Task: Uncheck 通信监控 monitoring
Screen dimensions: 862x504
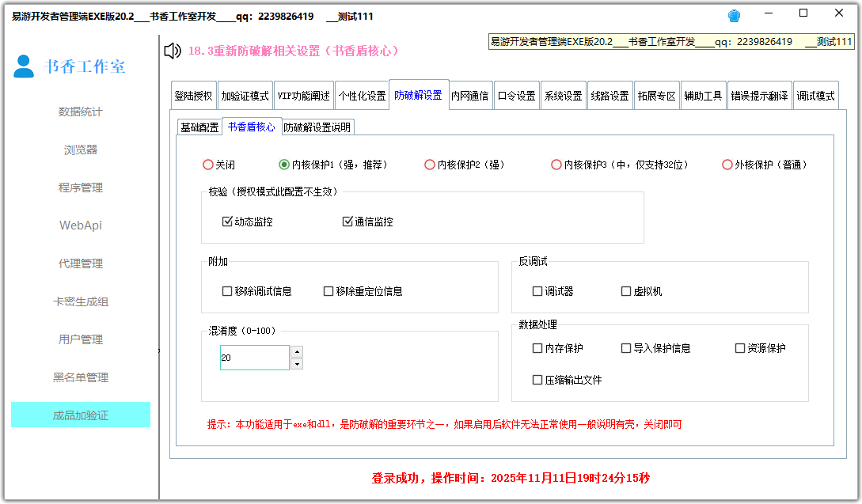Action: click(347, 222)
